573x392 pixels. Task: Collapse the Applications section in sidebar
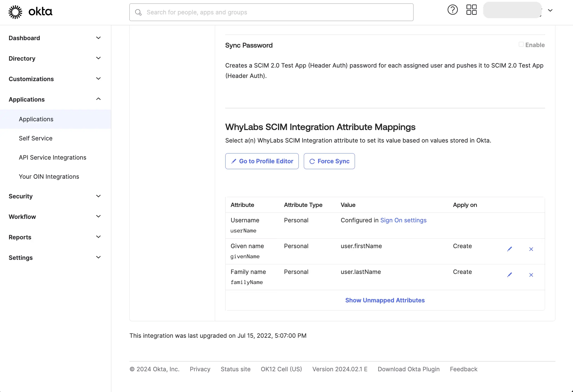click(98, 99)
